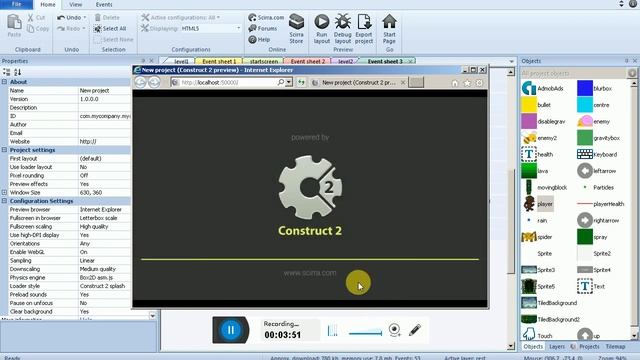
Task: Open the startscreen tab
Action: point(264,61)
